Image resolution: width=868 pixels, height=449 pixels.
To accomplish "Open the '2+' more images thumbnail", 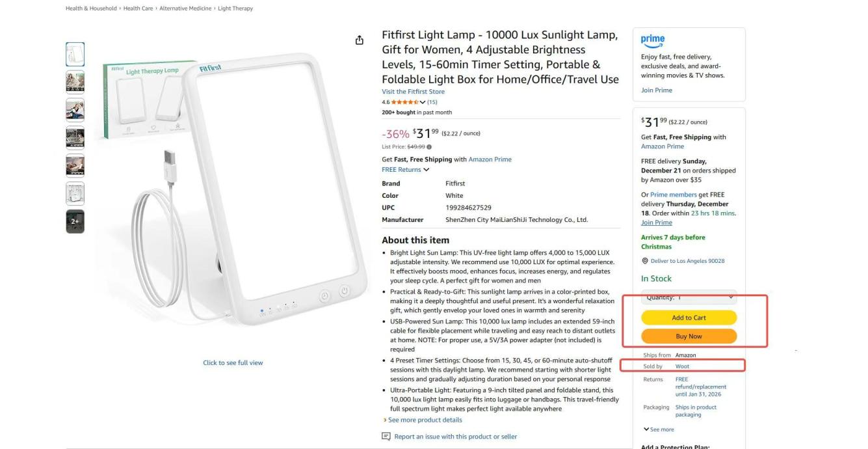I will (x=75, y=222).
